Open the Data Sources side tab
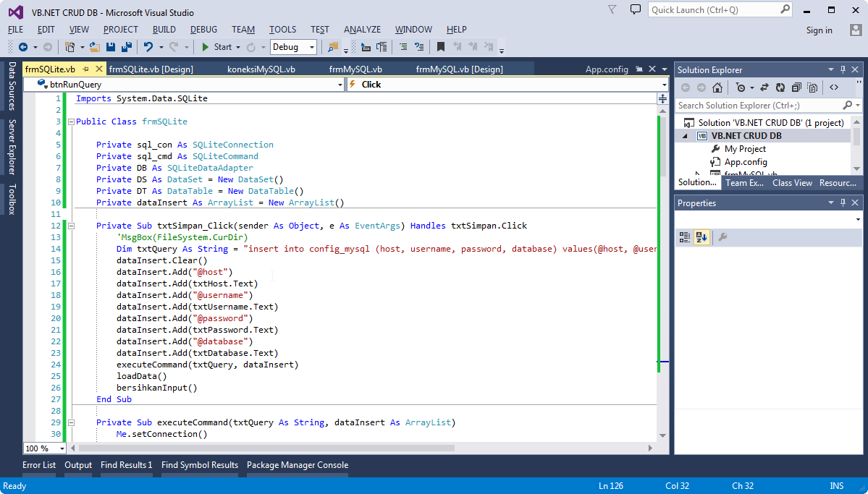This screenshot has width=868, height=494. tap(12, 86)
